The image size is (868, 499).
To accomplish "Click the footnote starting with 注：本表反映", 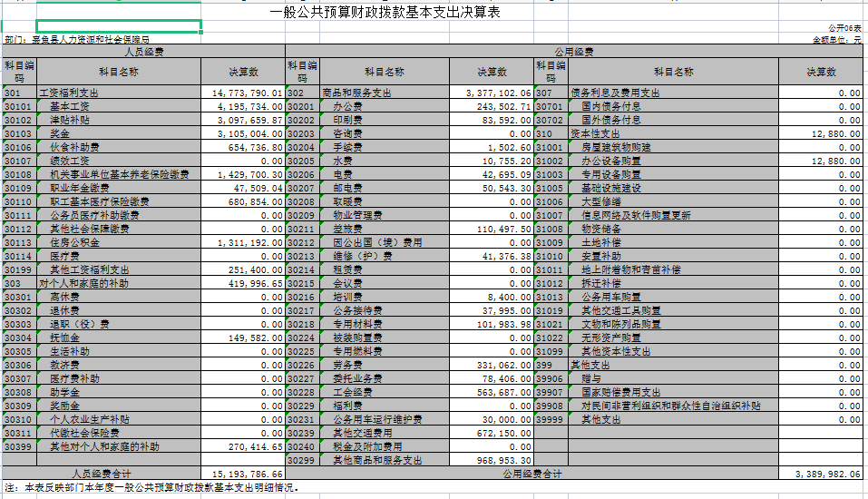I will pyautogui.click(x=152, y=487).
